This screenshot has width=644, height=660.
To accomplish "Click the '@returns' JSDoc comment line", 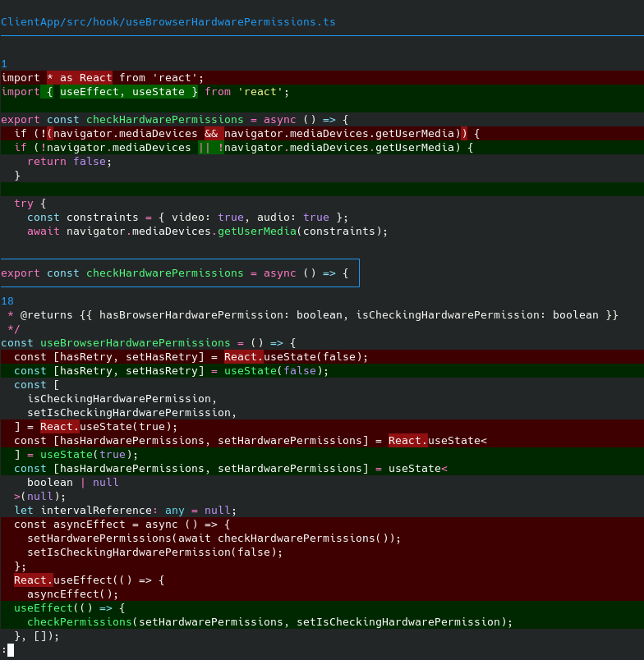I will 312,315.
